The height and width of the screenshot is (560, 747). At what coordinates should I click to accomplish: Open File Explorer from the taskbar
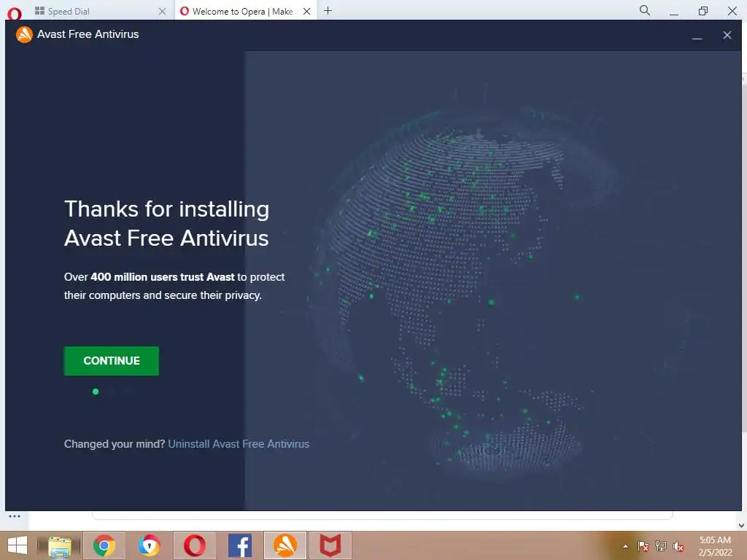coord(60,545)
